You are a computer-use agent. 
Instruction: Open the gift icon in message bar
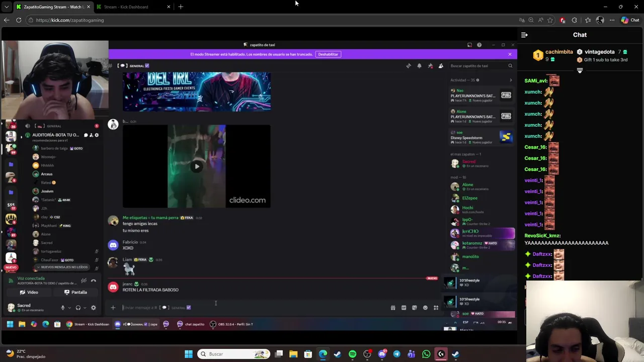[393, 308]
